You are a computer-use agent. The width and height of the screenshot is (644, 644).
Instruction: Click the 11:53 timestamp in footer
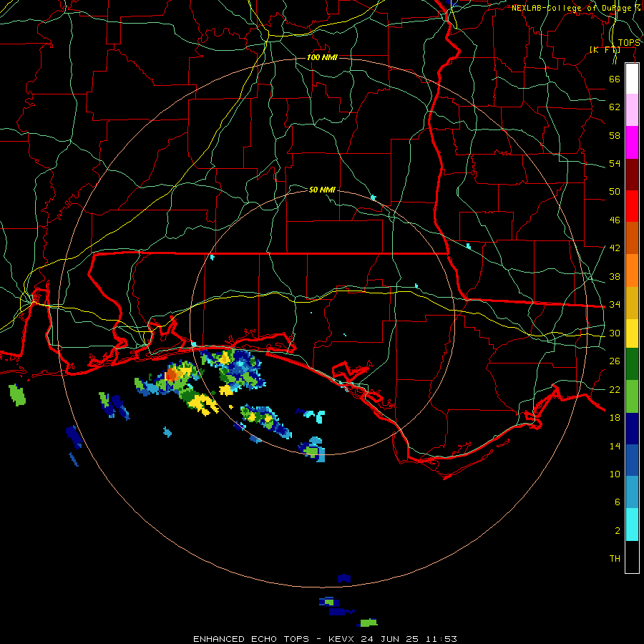[441, 639]
